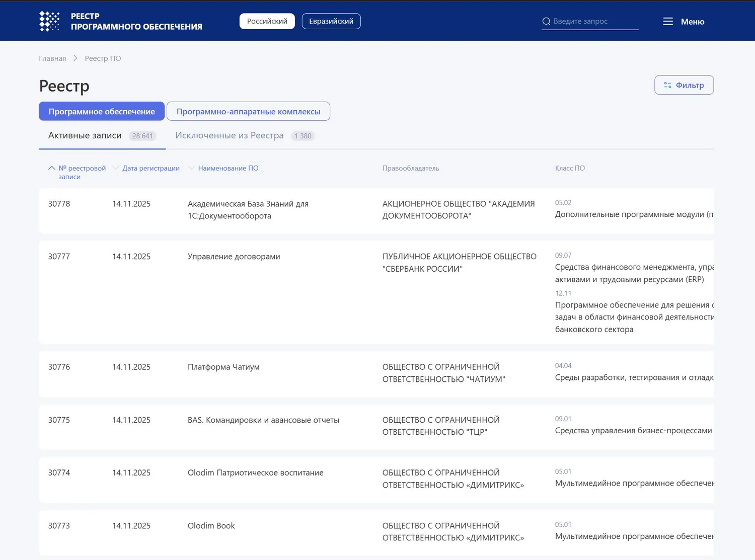Viewport: 755px width, 560px height.
Task: Switch registry to Евразийский
Action: click(331, 21)
